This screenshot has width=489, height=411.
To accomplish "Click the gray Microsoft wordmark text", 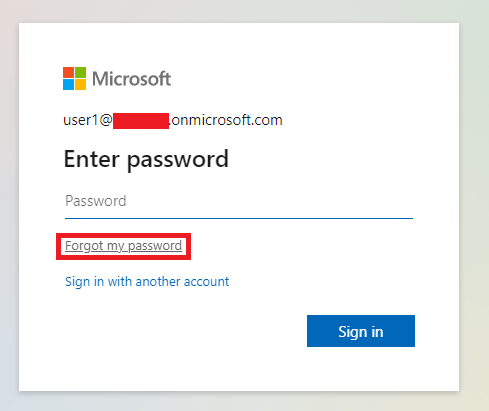I will point(131,79).
